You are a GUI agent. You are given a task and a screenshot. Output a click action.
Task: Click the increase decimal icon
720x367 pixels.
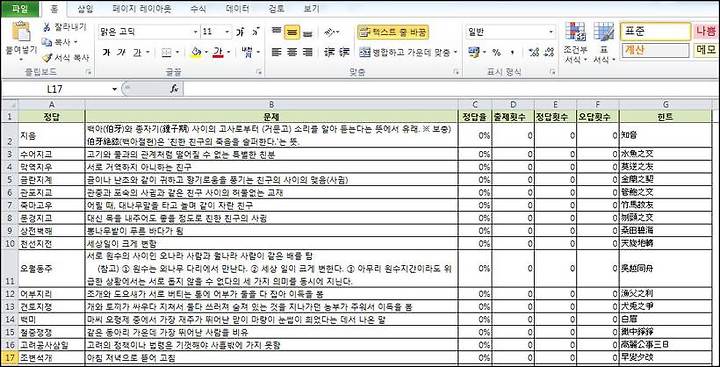coord(533,52)
